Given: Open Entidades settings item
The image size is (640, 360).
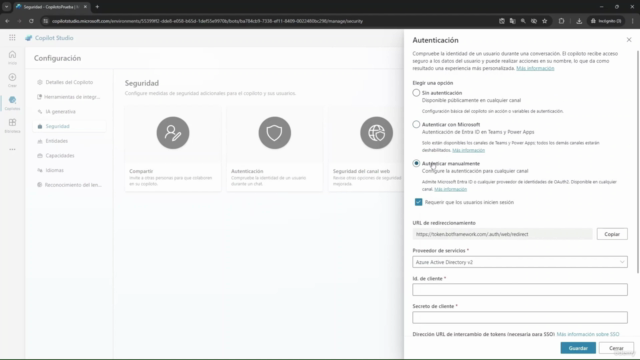Looking at the screenshot, I should pyautogui.click(x=69, y=141).
